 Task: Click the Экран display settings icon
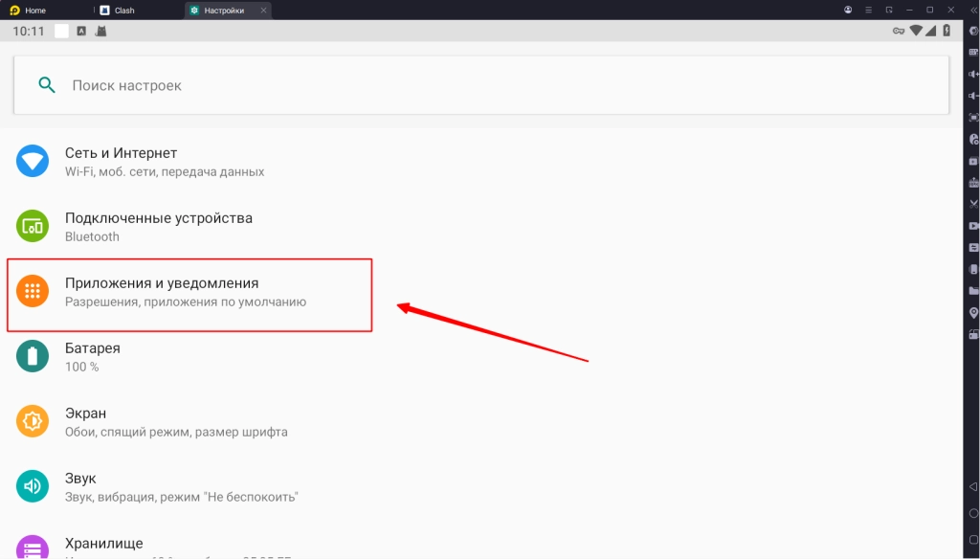pos(33,421)
